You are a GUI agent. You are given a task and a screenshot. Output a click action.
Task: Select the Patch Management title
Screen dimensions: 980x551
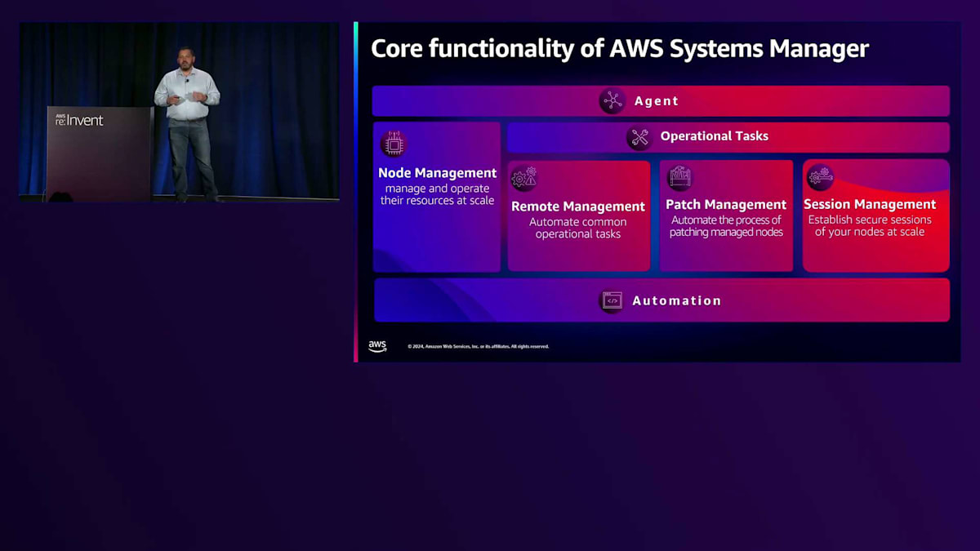click(x=726, y=205)
